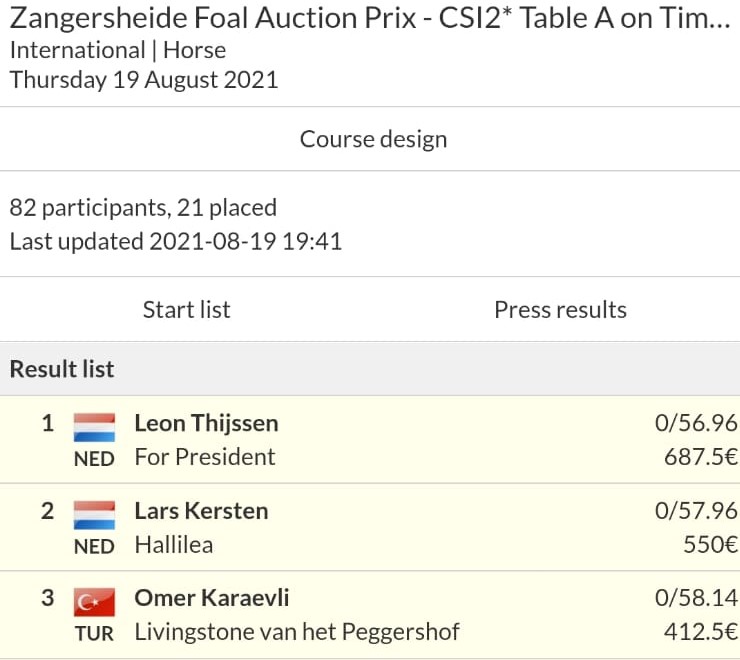
Task: Click the Netherlands flag beside Leon Thijssen
Action: [x=94, y=427]
